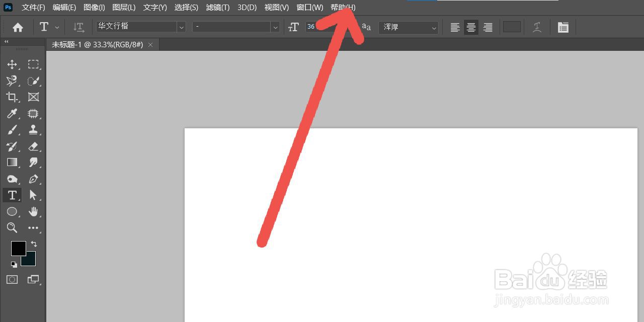This screenshot has height=322, width=644.
Task: Select the Frame tool
Action: click(33, 97)
